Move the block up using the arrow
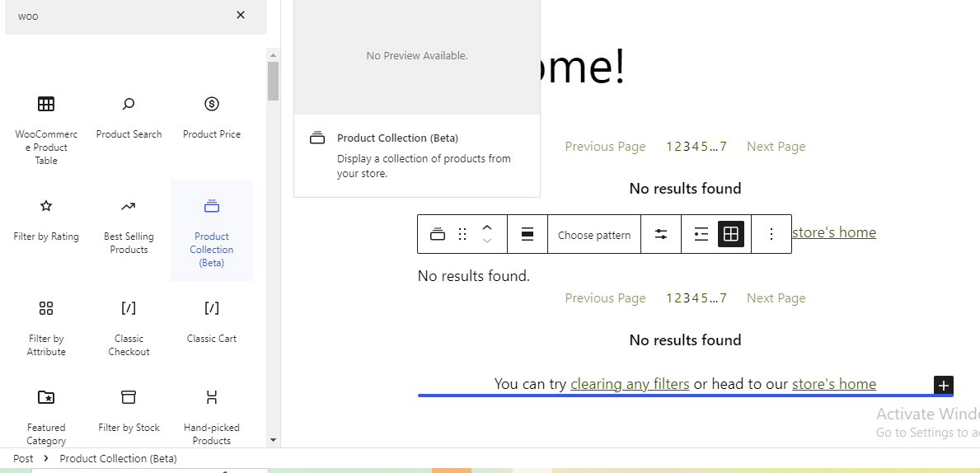Viewport: 980px width, 473px height. [x=487, y=228]
